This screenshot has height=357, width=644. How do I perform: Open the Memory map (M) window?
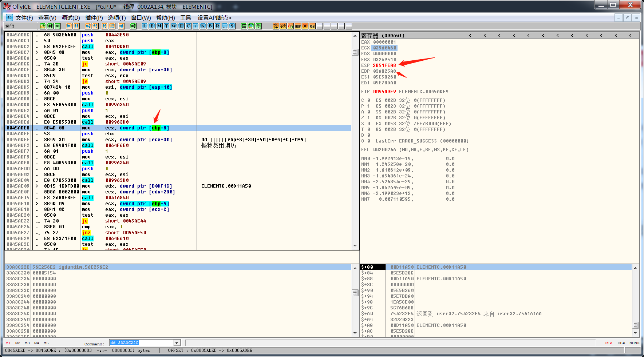[x=159, y=26]
